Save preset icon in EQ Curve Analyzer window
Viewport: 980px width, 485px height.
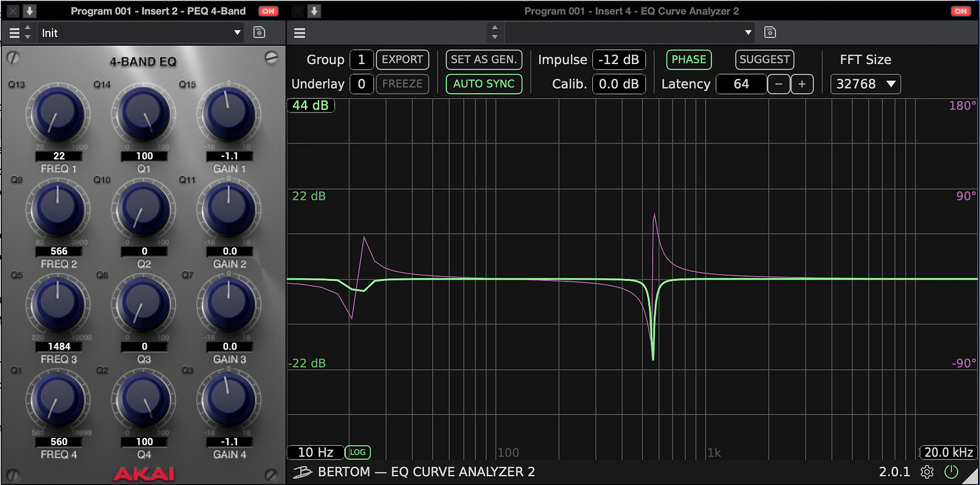click(771, 32)
